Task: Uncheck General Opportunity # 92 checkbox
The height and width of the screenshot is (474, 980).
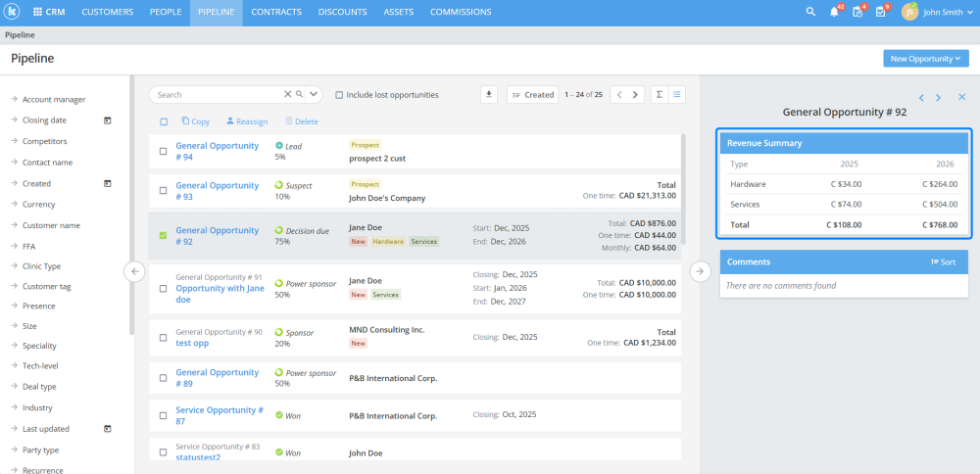Action: 163,235
